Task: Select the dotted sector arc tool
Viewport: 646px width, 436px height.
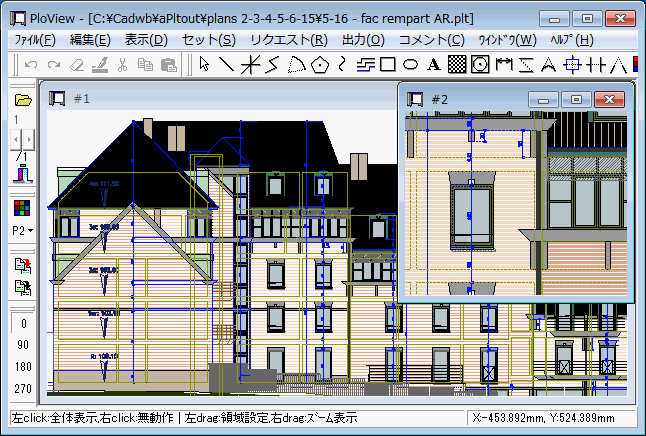Action: [296, 65]
